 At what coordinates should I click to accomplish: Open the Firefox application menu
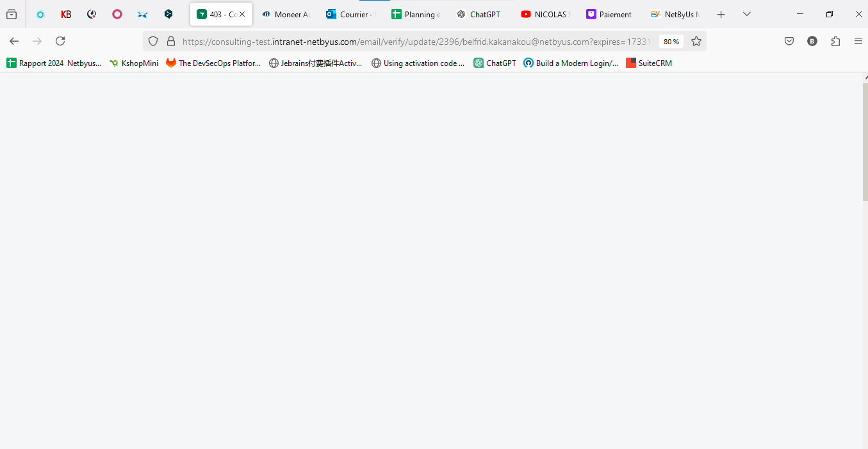[x=858, y=41]
